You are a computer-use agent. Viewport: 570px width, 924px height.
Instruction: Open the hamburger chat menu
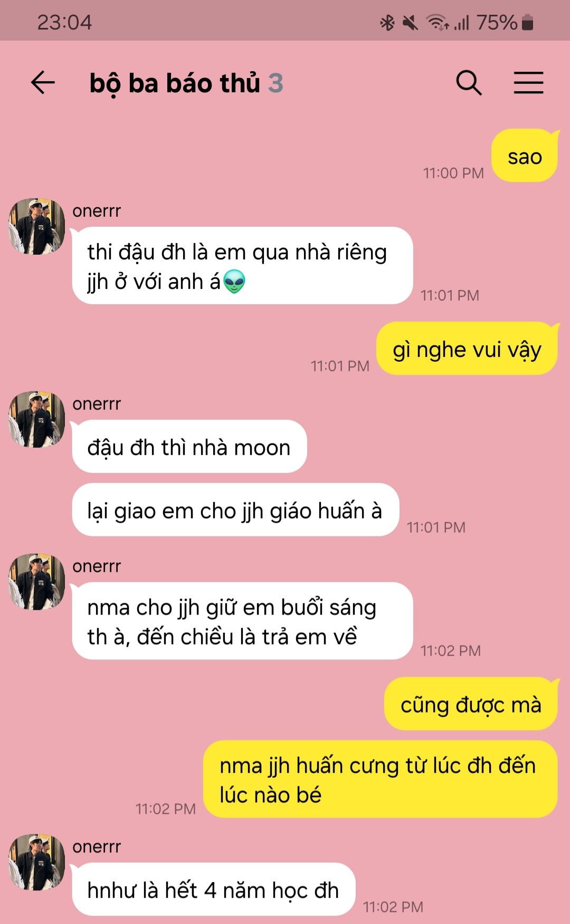tap(528, 83)
